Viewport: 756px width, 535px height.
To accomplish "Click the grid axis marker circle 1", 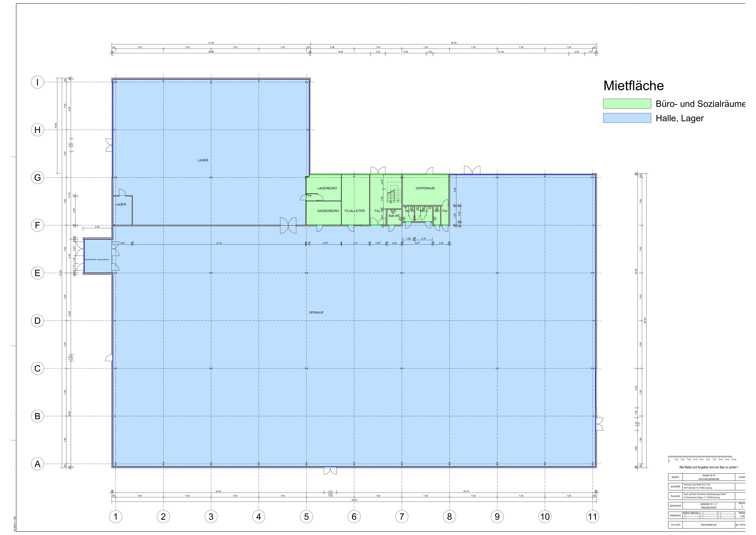I will (x=116, y=517).
